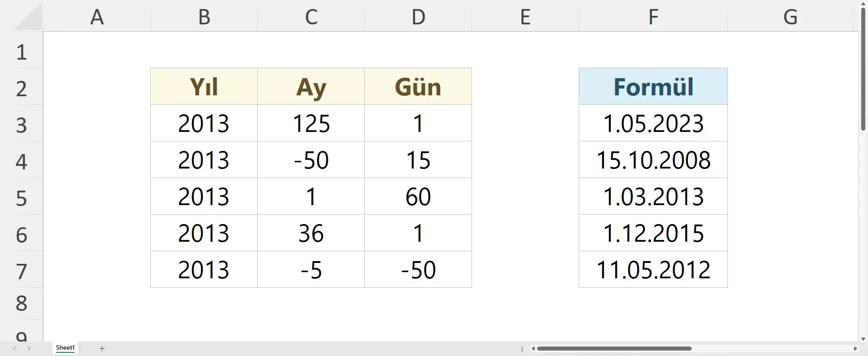Select column B header
The width and height of the screenshot is (868, 356).
pyautogui.click(x=204, y=17)
